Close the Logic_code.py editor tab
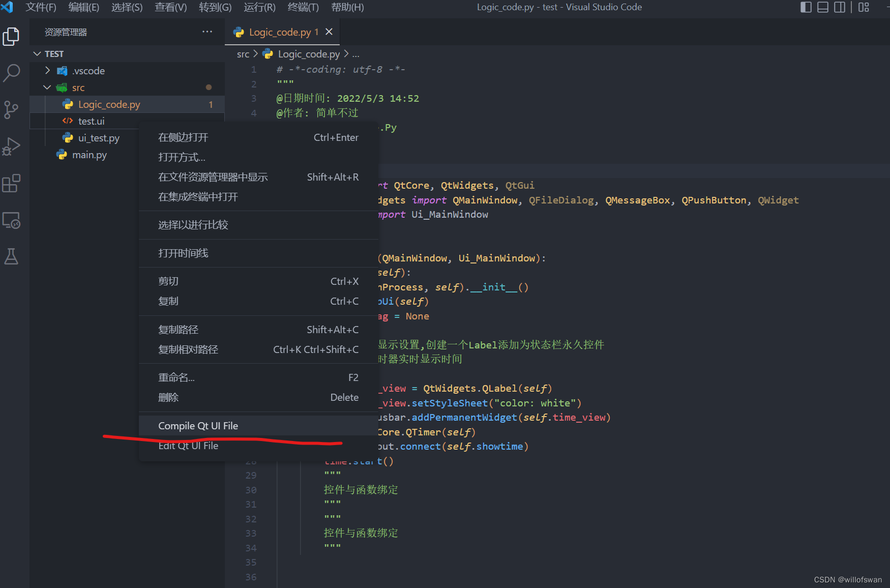 tap(329, 32)
